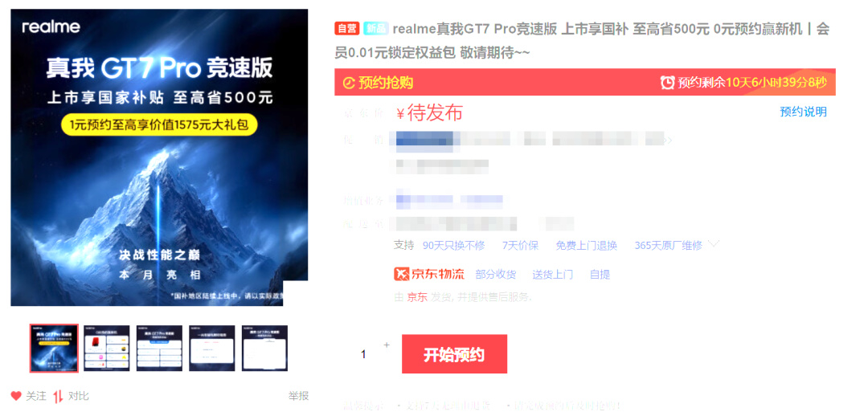Image resolution: width=868 pixels, height=412 pixels.
Task: Expand promotions with the double-arrow chevron
Action: [668, 141]
